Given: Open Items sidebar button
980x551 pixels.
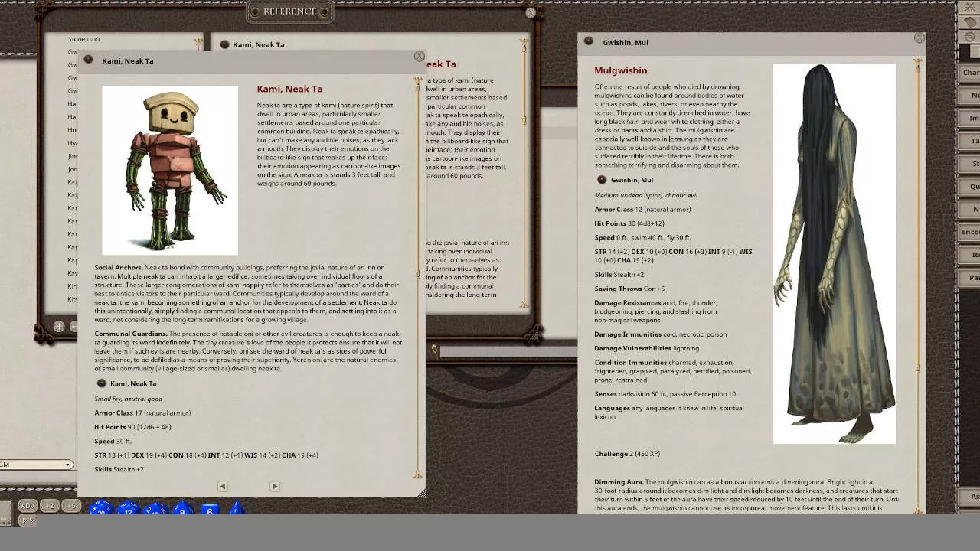Looking at the screenshot, I should [969, 254].
